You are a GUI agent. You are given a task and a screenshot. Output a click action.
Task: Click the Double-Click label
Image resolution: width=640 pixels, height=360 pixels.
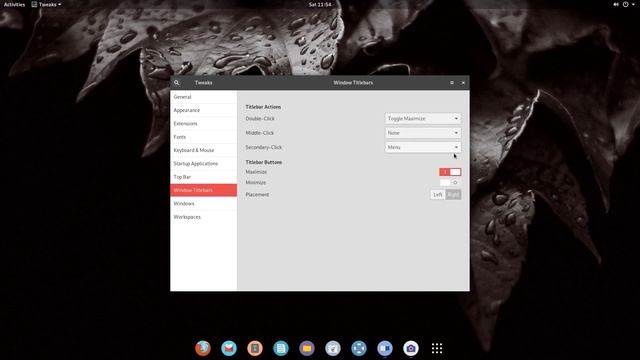point(260,118)
